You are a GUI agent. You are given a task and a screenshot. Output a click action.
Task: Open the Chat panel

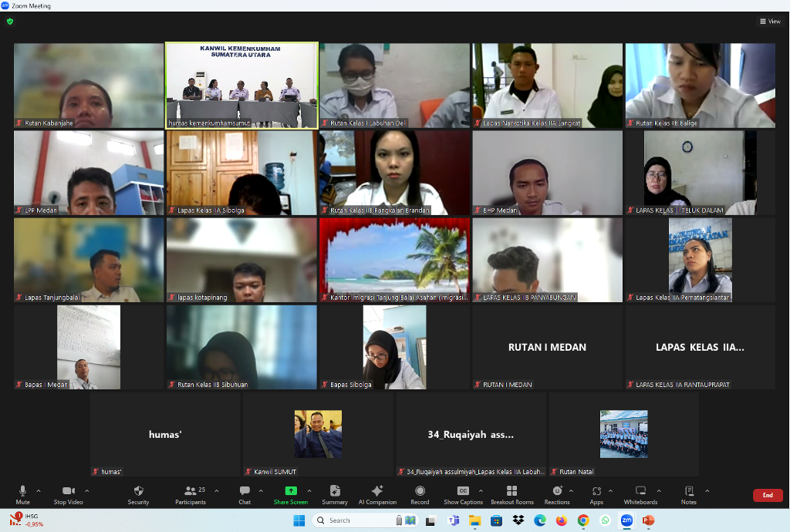[245, 493]
